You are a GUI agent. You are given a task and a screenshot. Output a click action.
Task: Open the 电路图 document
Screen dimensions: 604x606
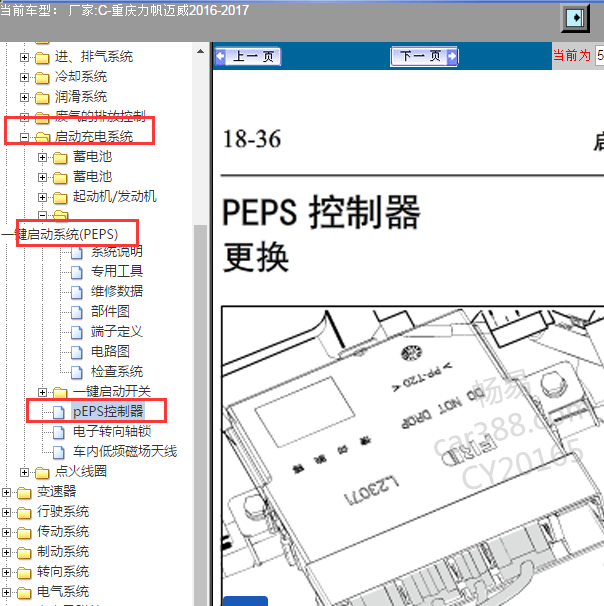coord(110,352)
